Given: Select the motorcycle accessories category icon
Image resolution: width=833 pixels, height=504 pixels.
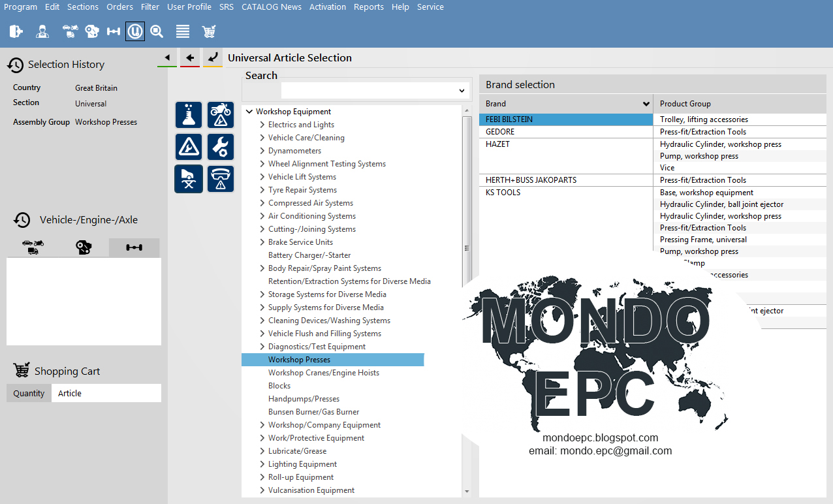Looking at the screenshot, I should point(221,115).
